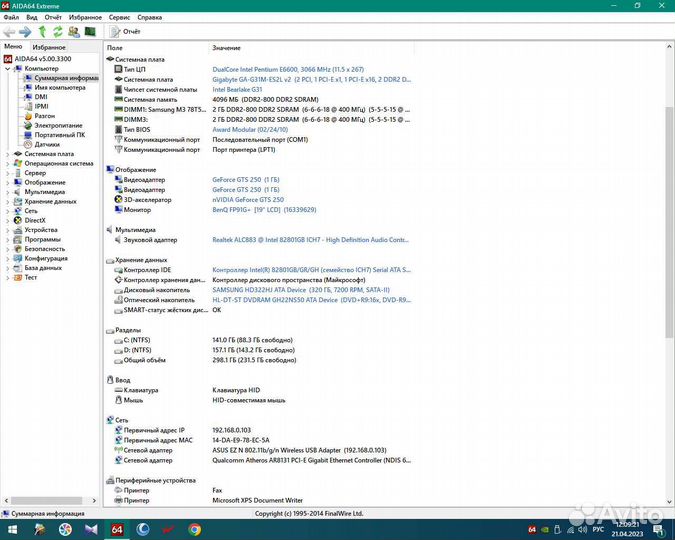
Task: Click the Forward navigation arrow
Action: 25,31
